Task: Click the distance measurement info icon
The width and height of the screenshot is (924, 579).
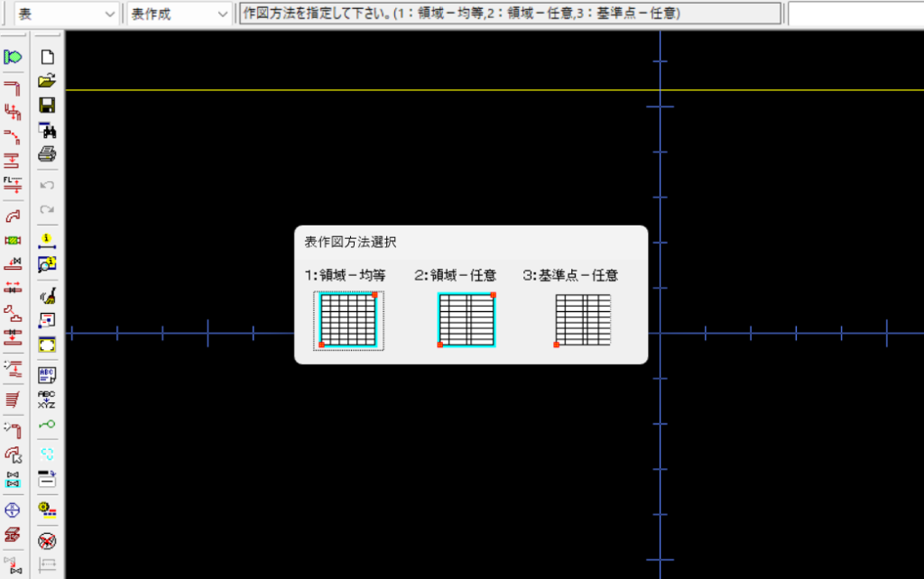Action: [x=47, y=240]
